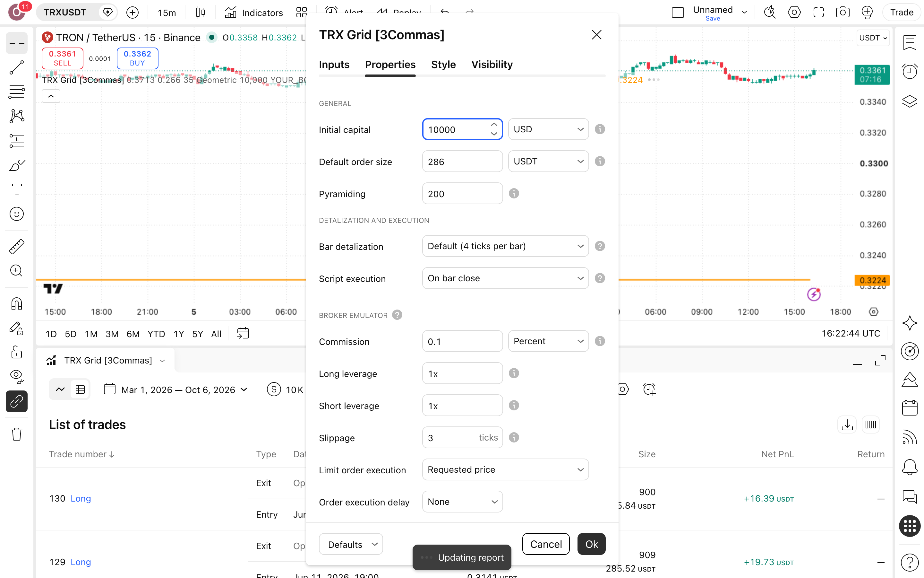Viewport: 924px width, 578px height.
Task: Open the initial capital currency USD dropdown
Action: [x=548, y=129]
